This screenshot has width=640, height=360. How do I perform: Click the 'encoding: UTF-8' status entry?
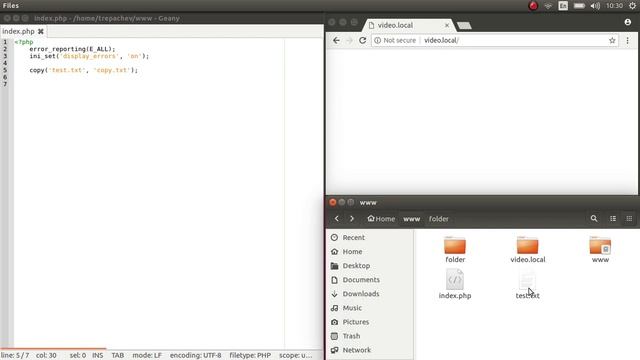[x=196, y=356]
